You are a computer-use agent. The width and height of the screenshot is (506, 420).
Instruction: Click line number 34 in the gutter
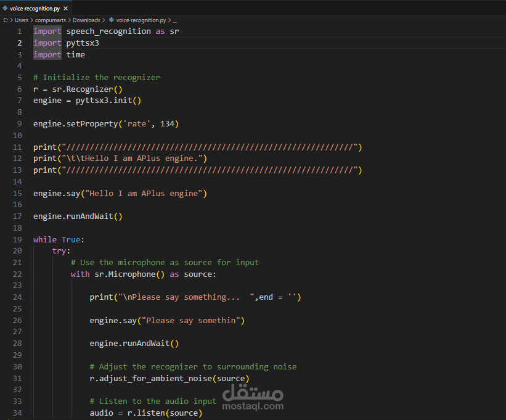click(17, 413)
